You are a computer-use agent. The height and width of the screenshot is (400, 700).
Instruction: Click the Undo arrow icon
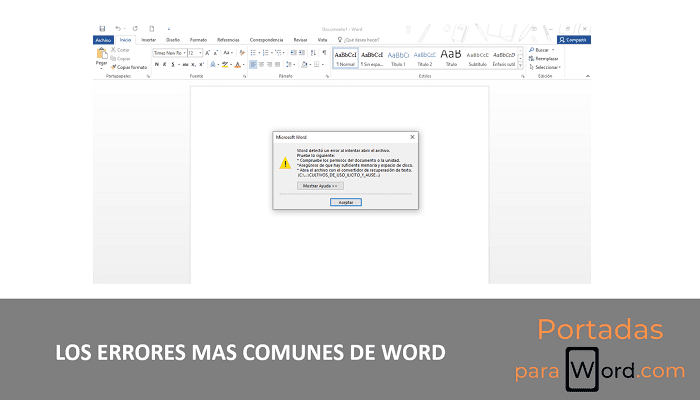(x=118, y=29)
